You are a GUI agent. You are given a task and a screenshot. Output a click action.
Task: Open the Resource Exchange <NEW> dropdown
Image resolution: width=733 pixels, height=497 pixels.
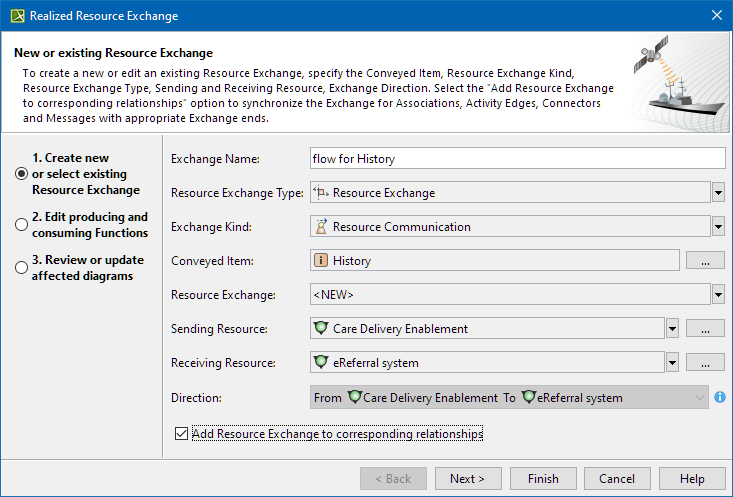pos(718,295)
